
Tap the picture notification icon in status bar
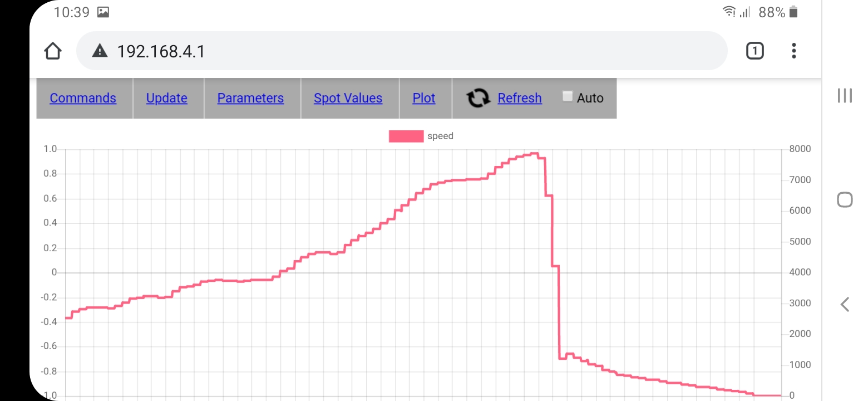click(x=103, y=12)
